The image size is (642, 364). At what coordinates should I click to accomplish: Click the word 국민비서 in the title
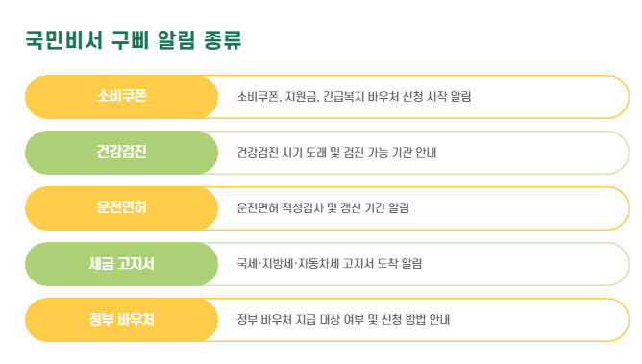coord(63,40)
